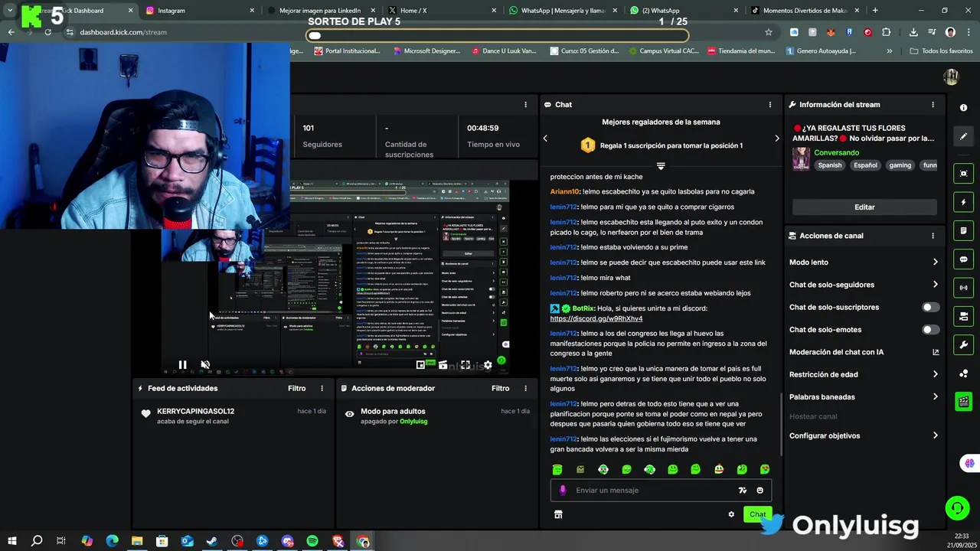Image resolution: width=980 pixels, height=551 pixels.
Task: Toggle the wrench stream info widget
Action: tap(963, 345)
